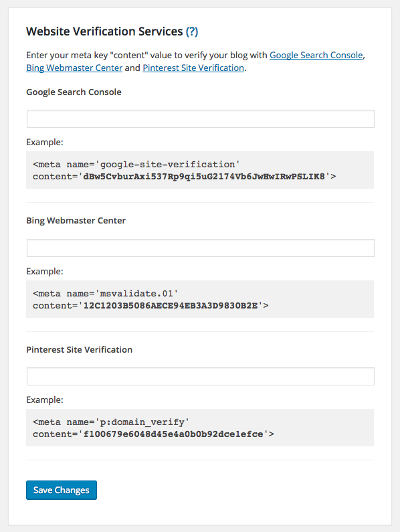Screen dimensions: 400x532
Task: Click the content value '12C1203B5086AECE94EB3A3D9830B2E'
Action: pyautogui.click(x=171, y=306)
